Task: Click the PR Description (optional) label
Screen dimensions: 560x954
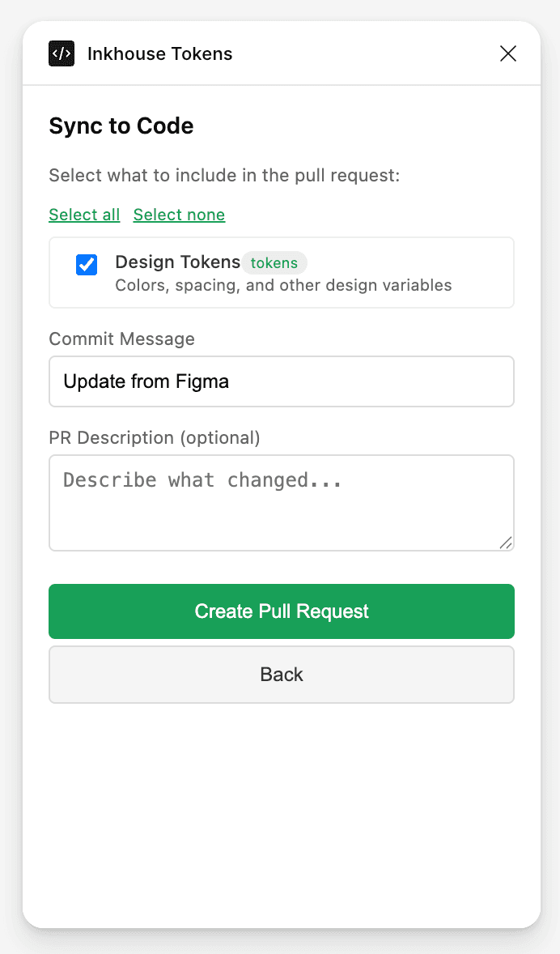Action: [154, 437]
